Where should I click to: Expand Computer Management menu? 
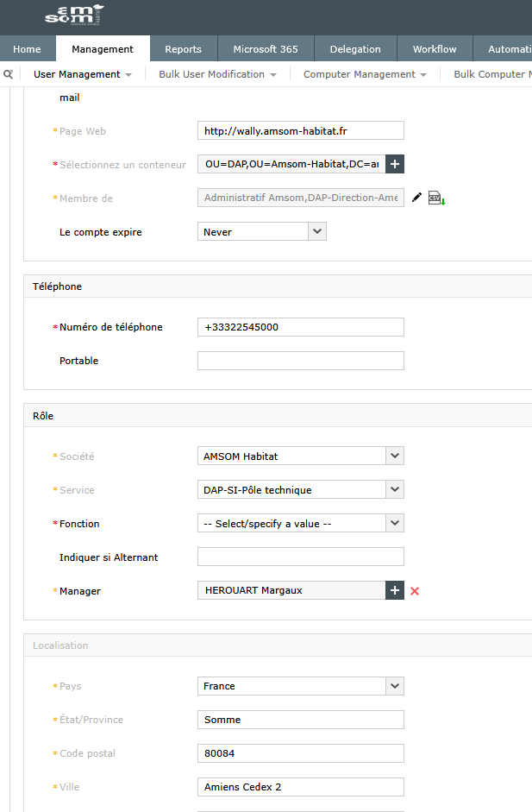(365, 74)
